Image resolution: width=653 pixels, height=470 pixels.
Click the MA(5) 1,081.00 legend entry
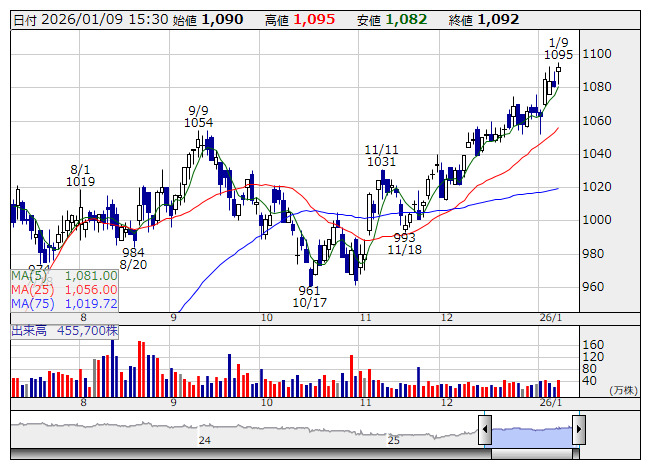click(x=64, y=276)
